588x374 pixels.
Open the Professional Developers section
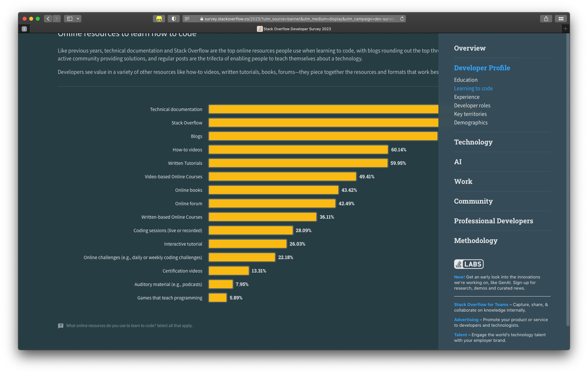coord(493,221)
